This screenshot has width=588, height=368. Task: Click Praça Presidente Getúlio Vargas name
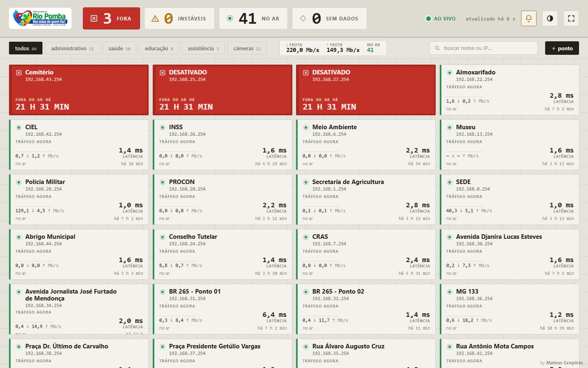tap(215, 346)
